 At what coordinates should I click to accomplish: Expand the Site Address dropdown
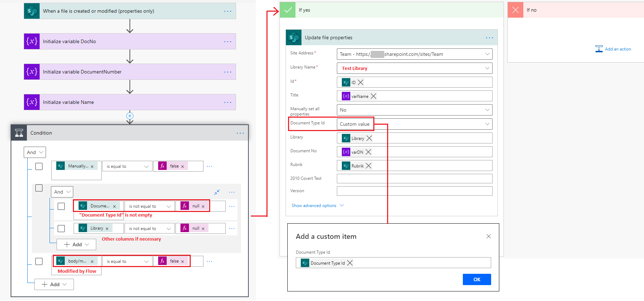[487, 54]
